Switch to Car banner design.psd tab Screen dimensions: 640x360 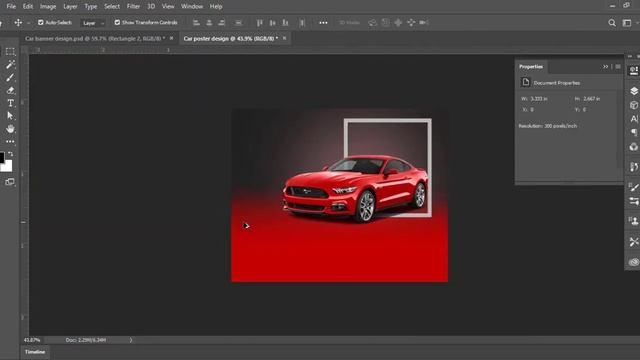95,38
